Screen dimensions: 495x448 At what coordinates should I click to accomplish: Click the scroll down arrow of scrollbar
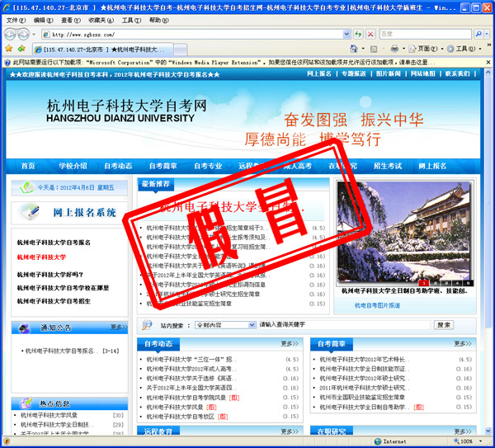488,431
